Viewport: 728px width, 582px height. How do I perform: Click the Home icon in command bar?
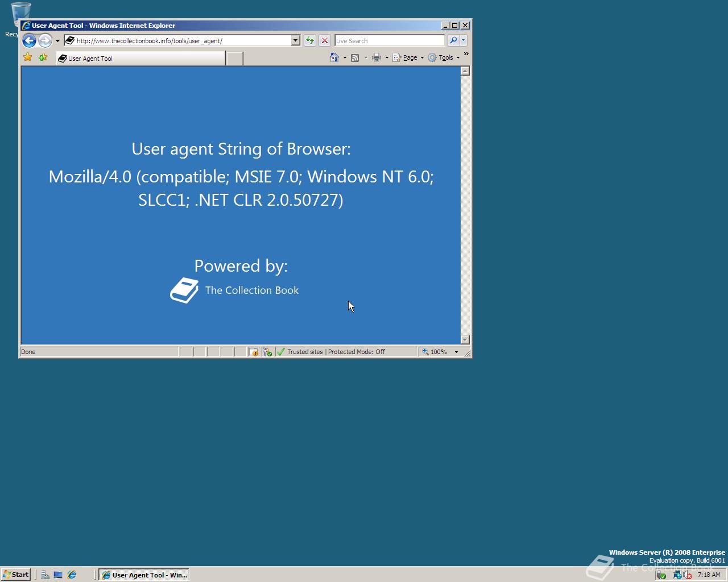(x=334, y=57)
